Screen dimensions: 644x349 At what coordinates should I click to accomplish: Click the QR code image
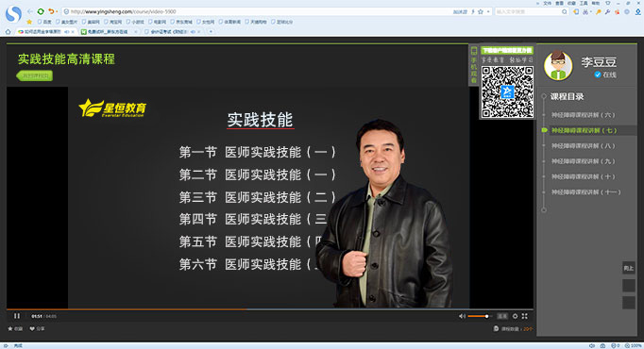(507, 91)
